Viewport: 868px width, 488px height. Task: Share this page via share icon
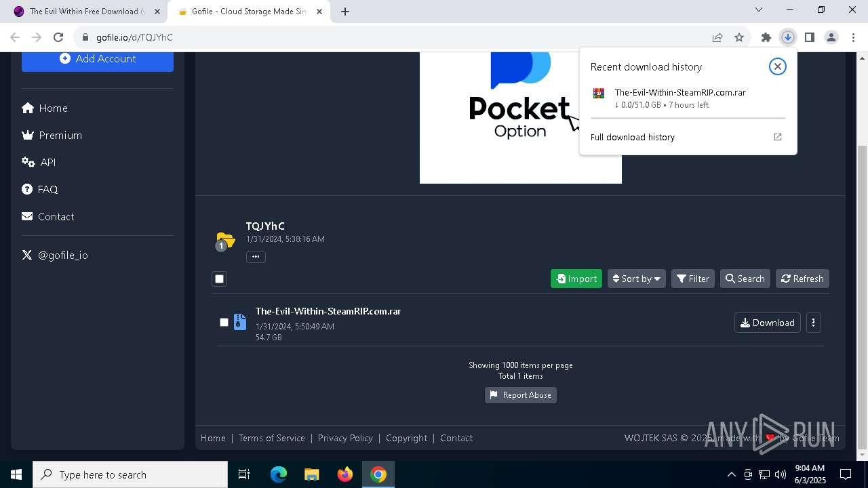point(717,37)
